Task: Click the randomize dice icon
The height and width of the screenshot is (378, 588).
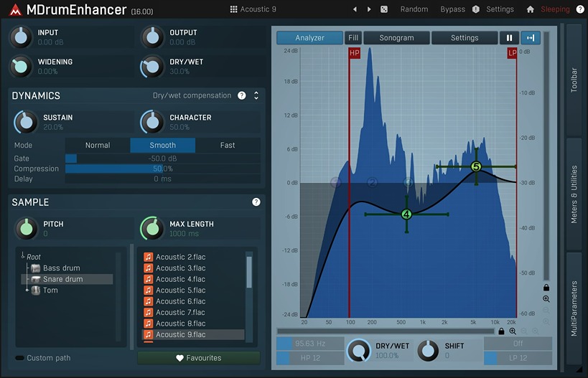Action: tap(384, 9)
